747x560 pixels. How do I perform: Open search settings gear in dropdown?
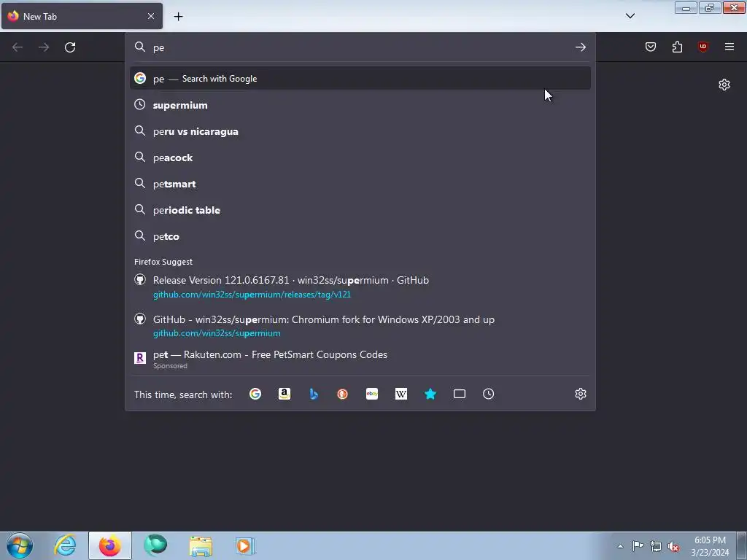(580, 394)
